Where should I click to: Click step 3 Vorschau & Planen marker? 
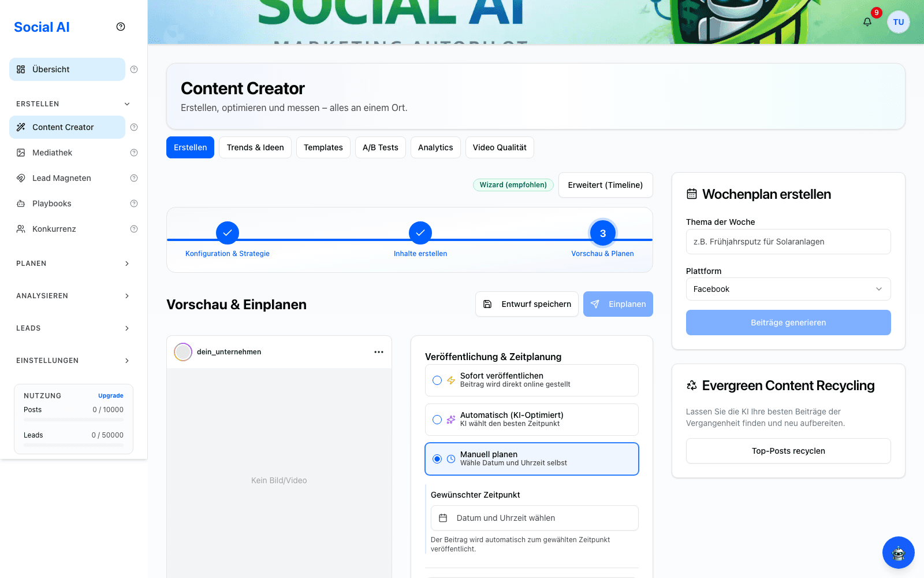tap(603, 233)
